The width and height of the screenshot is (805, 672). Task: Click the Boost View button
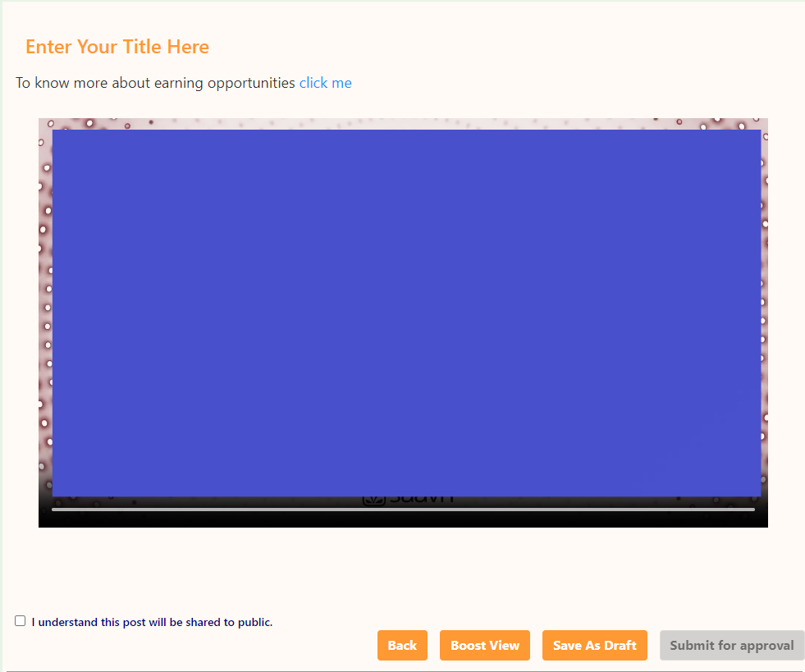(x=484, y=646)
